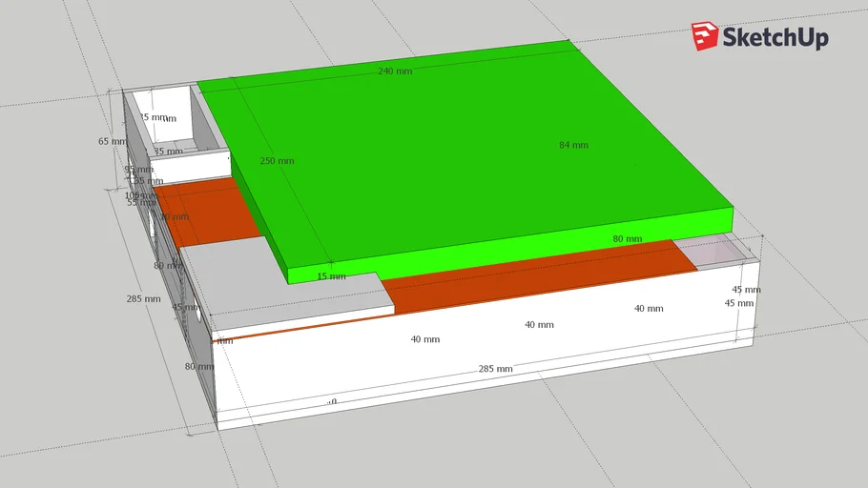Select the 285 mm label along front bottom

[x=495, y=369]
